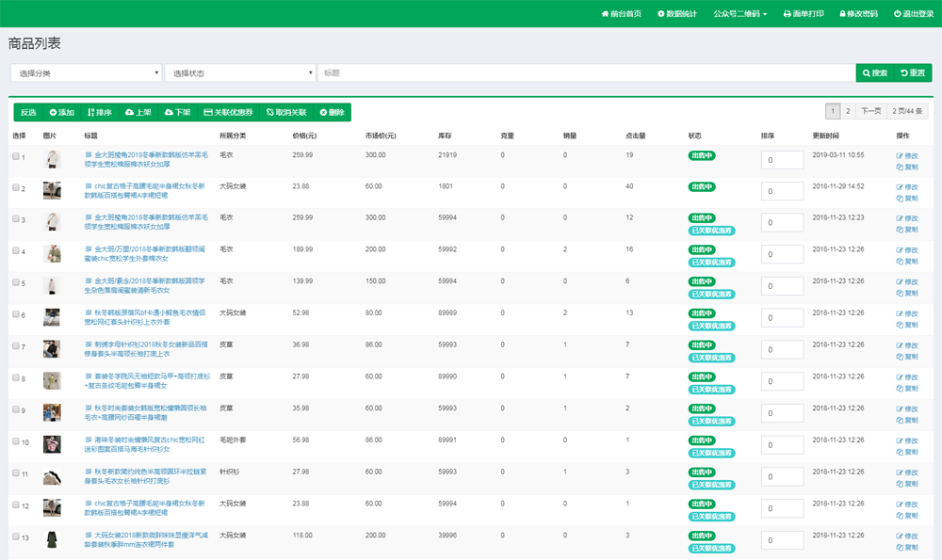Click the thumbnail image of product 13

coord(52,539)
